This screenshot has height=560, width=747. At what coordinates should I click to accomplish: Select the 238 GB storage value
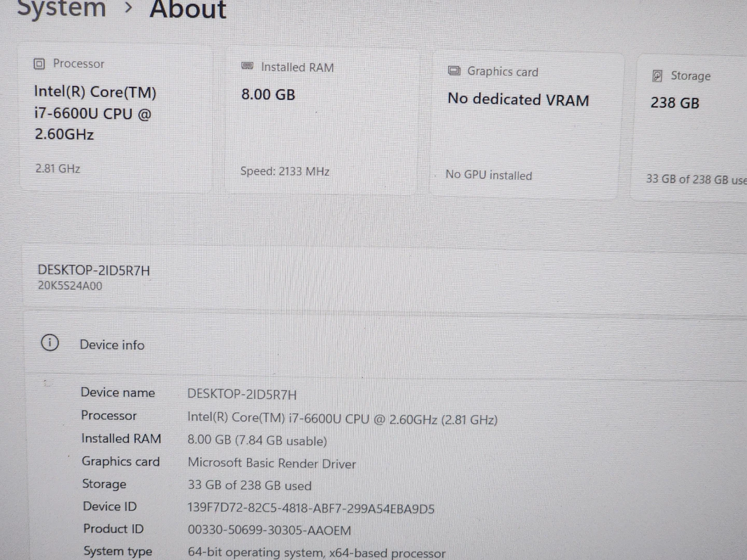pyautogui.click(x=675, y=103)
